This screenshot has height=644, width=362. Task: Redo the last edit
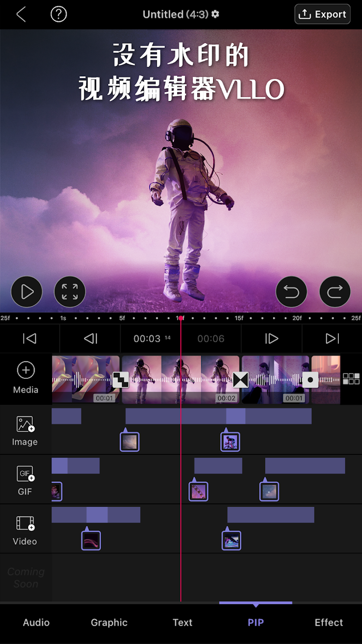tap(335, 292)
